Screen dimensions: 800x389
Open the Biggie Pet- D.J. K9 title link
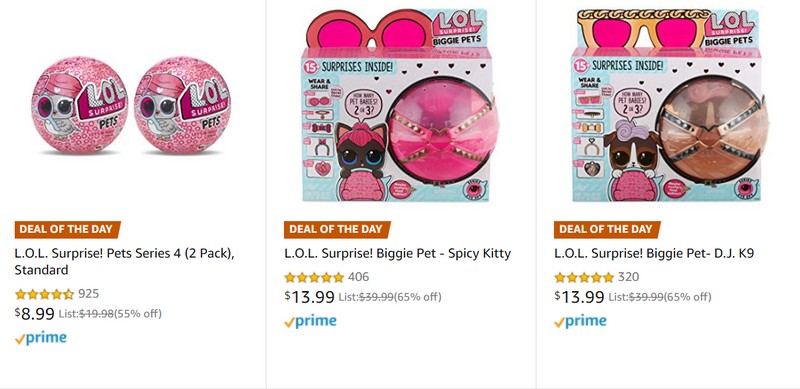(x=654, y=253)
